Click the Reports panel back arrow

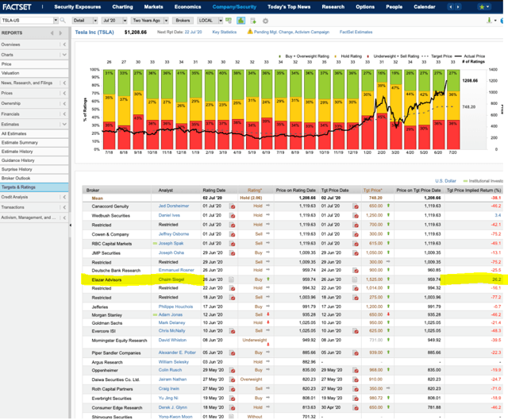click(52, 33)
